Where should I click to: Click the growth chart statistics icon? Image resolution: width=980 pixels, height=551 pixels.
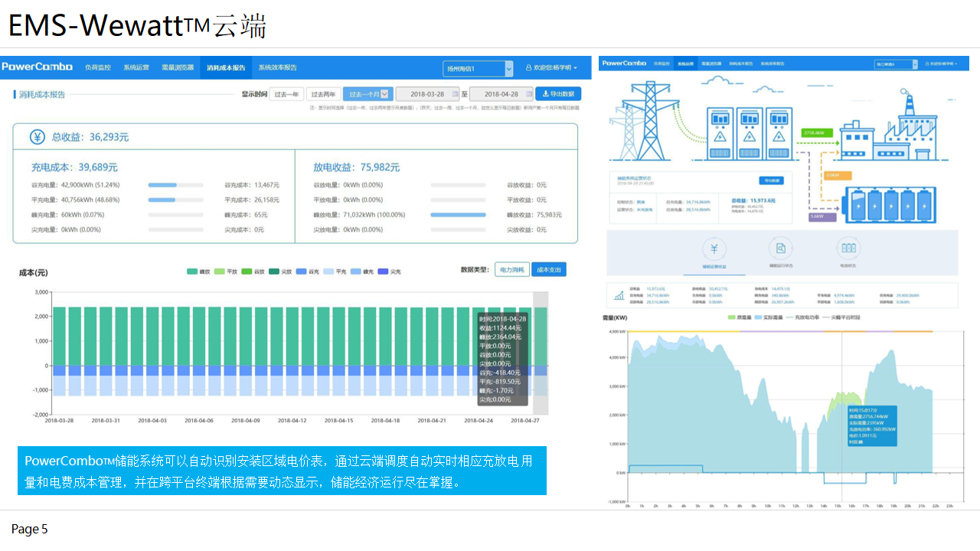(x=617, y=294)
